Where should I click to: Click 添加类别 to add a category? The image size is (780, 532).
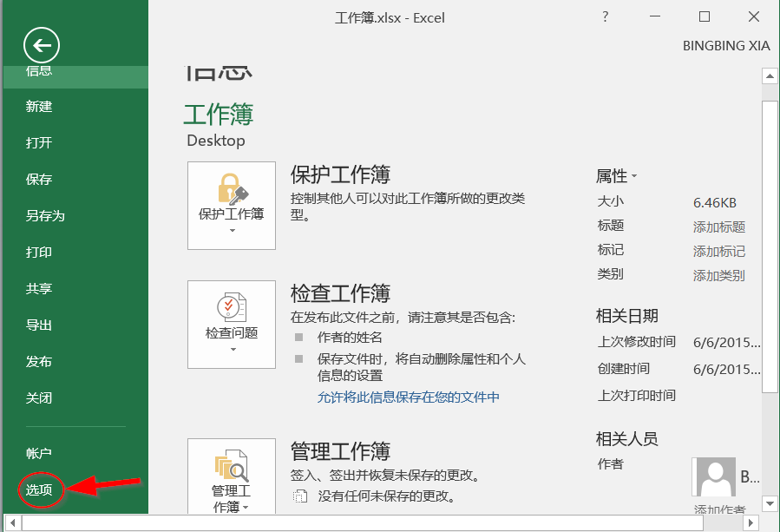[718, 275]
